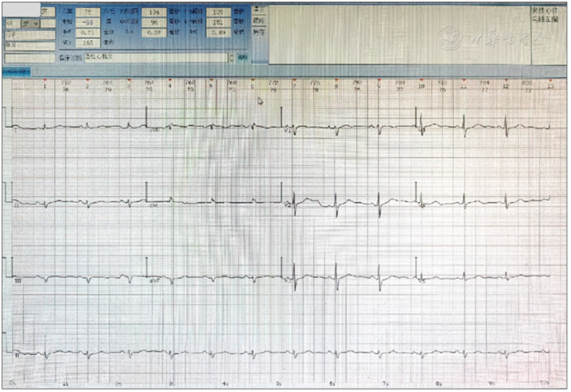
Task: Click the V1 lead label on the waveform
Action: click(x=288, y=129)
